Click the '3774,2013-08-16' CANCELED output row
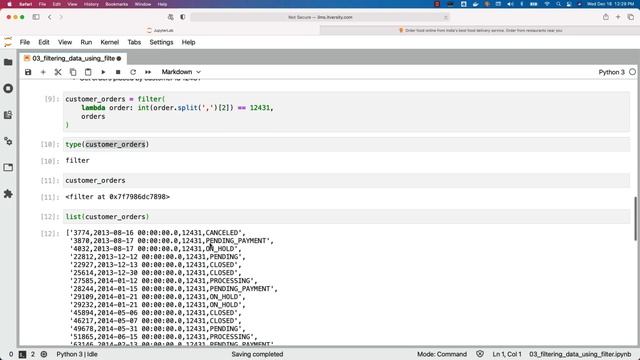 click(156, 233)
